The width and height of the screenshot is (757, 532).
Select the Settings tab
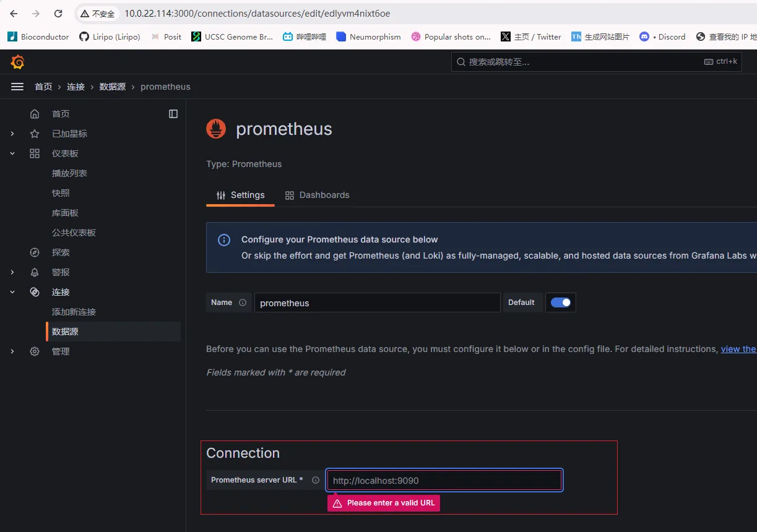240,195
